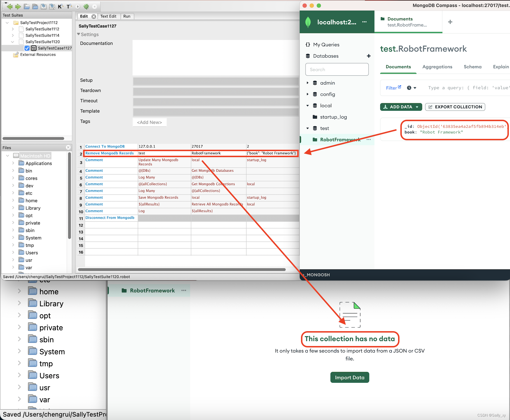This screenshot has height=420, width=510.
Task: Click the EXPORT COLLECTION button
Action: pos(455,107)
